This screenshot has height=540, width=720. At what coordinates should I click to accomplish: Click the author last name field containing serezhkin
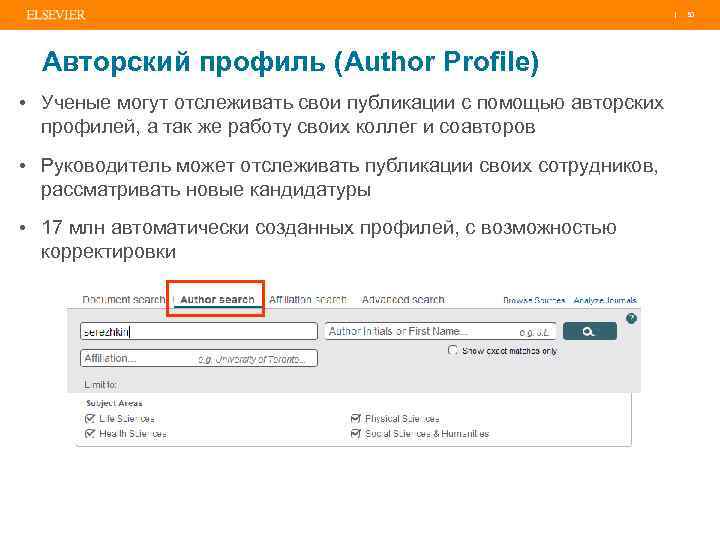click(x=199, y=331)
